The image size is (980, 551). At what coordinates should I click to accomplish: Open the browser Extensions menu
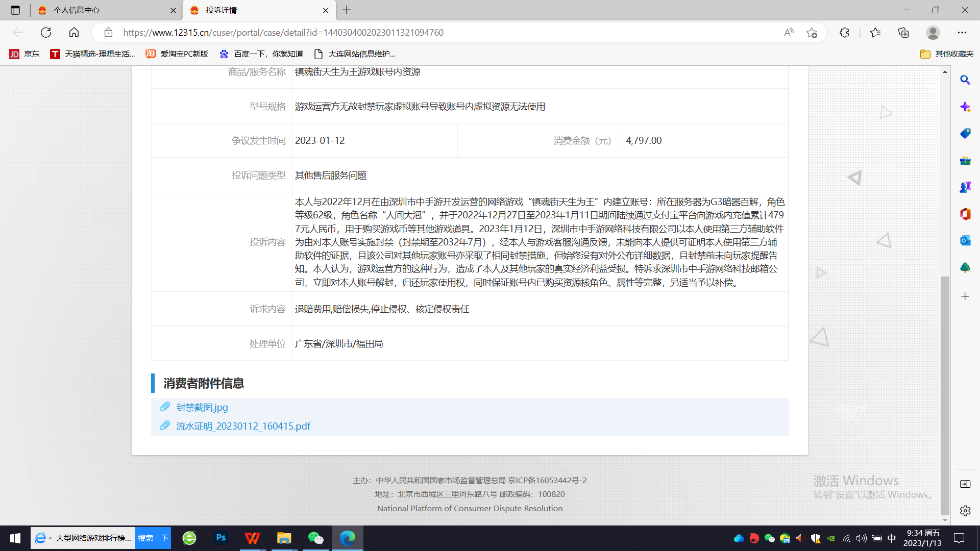pos(844,33)
